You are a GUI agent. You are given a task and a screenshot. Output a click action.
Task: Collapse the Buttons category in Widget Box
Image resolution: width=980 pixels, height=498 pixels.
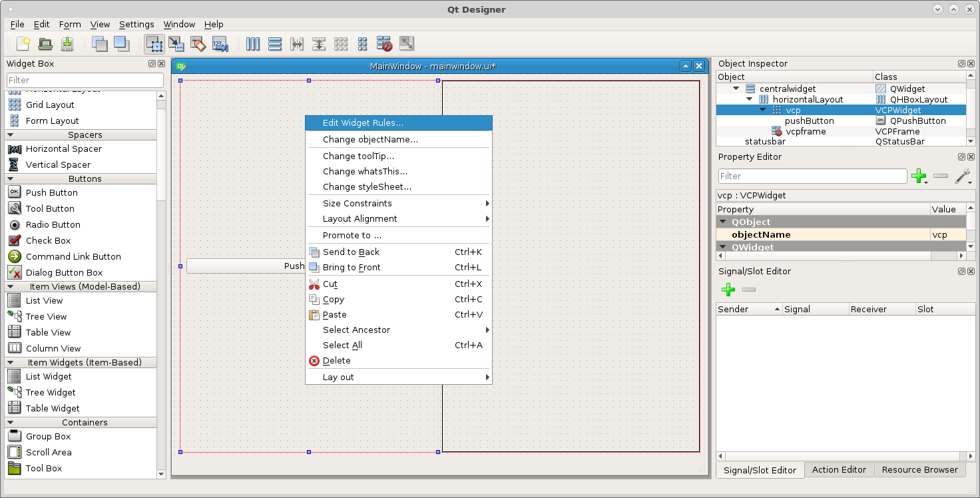[x=11, y=178]
